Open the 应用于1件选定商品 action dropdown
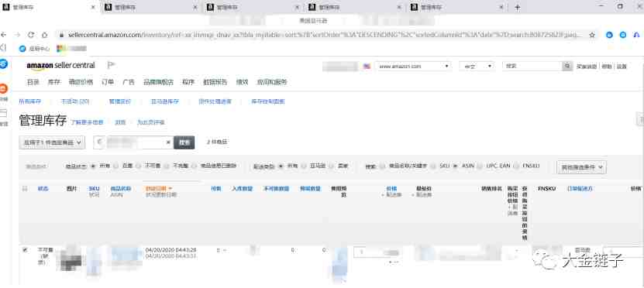Image resolution: width=644 pixels, height=288 pixels. [52, 142]
